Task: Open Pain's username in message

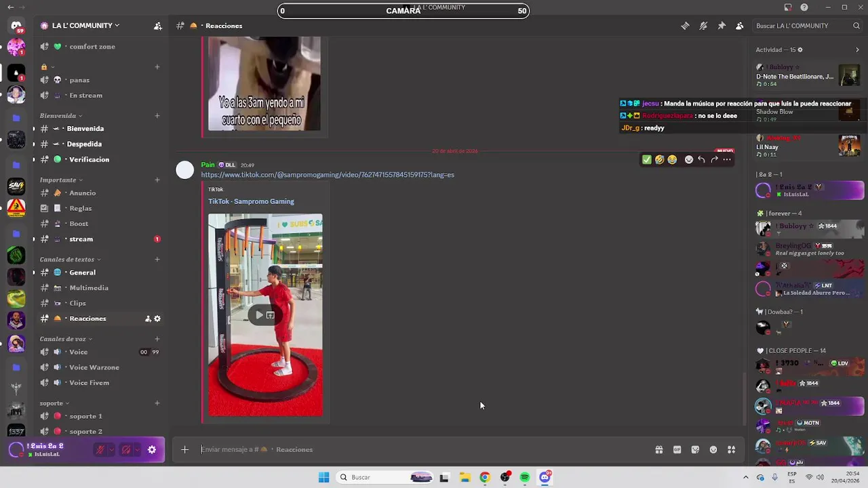Action: click(x=208, y=165)
